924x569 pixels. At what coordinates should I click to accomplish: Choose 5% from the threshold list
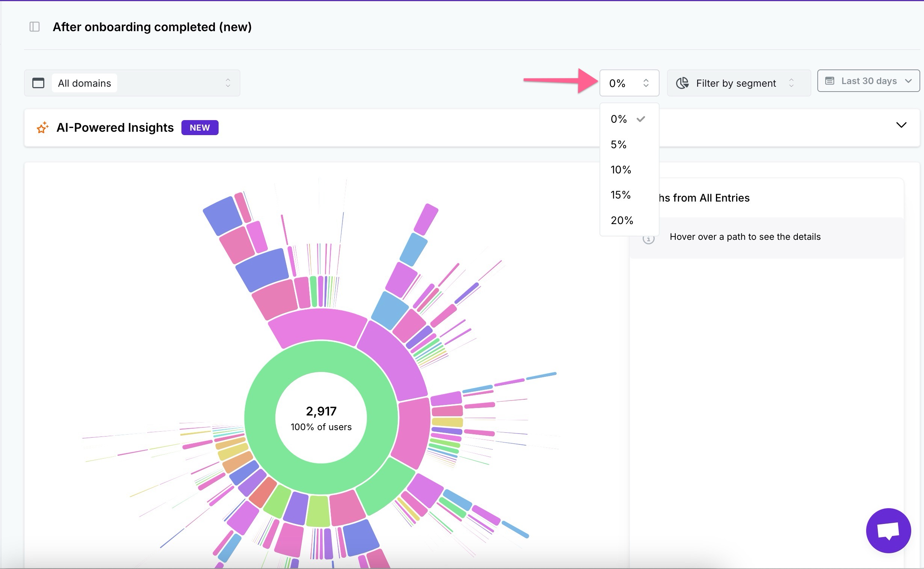[x=619, y=145]
